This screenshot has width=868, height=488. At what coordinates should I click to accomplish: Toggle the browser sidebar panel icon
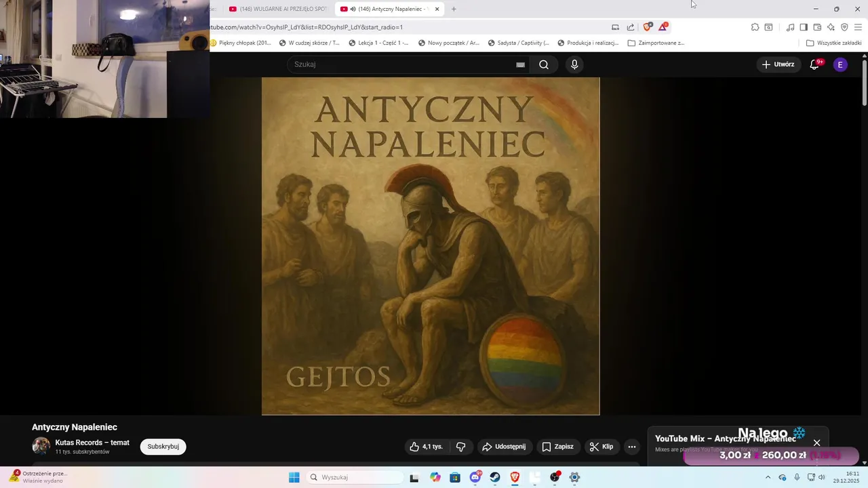coord(804,27)
